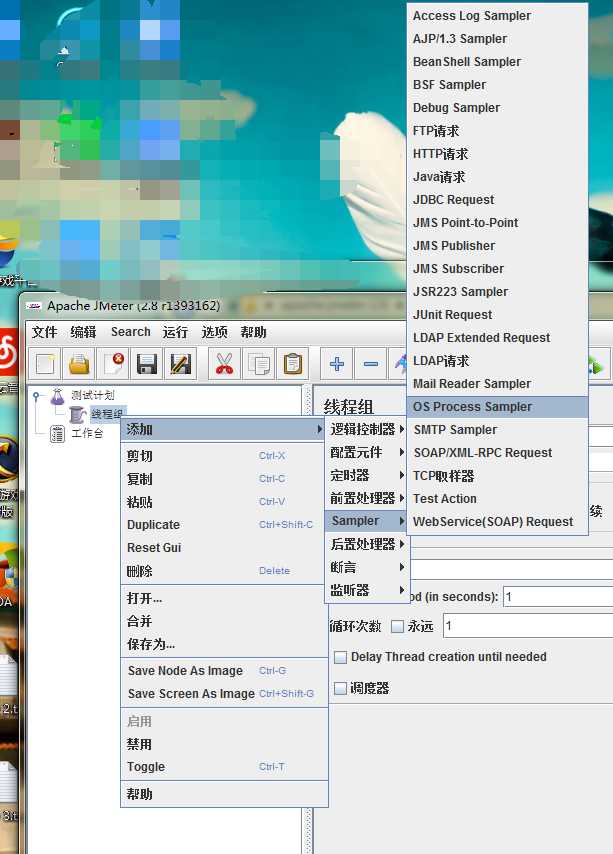This screenshot has width=613, height=854.
Task: Choose Mail Reader Sampler
Action: point(497,384)
